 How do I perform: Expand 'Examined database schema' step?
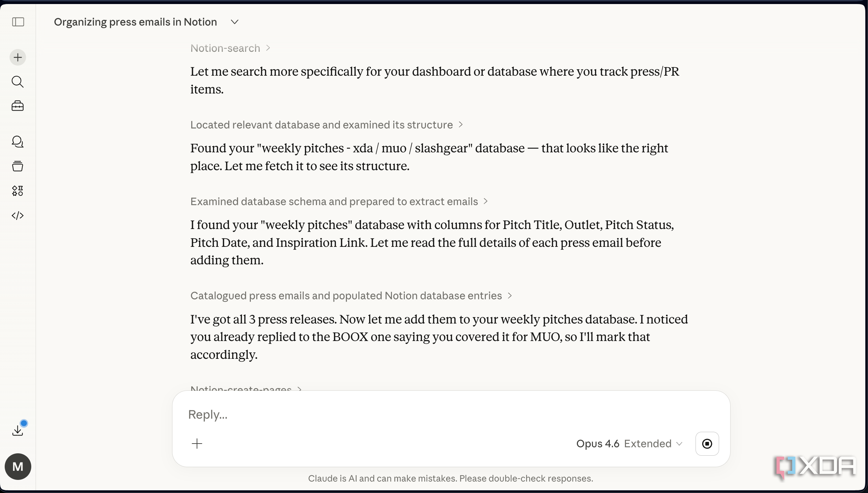(x=339, y=201)
